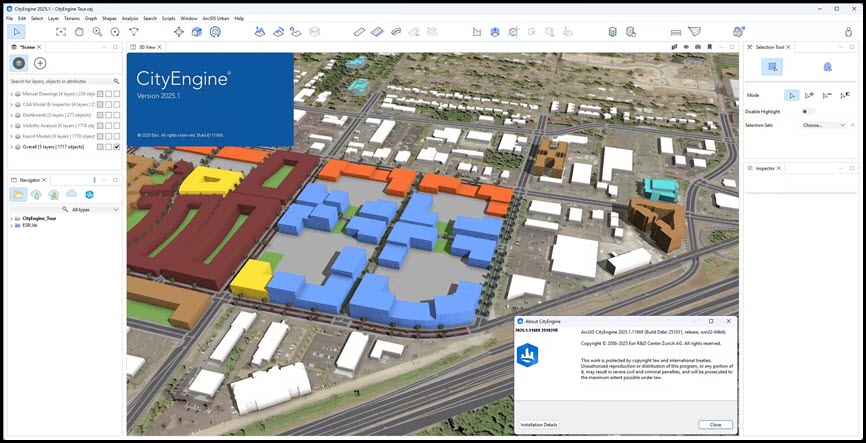Click the Frame selection toolbar icon

click(x=61, y=32)
